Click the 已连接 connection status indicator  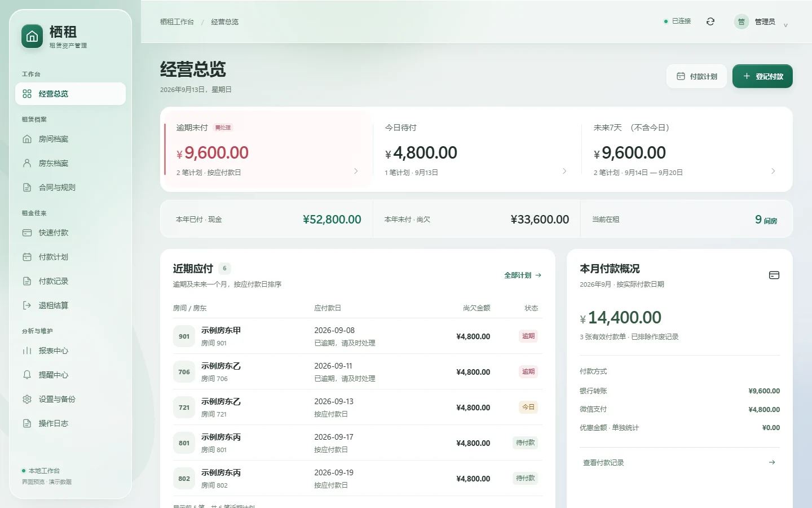(677, 21)
